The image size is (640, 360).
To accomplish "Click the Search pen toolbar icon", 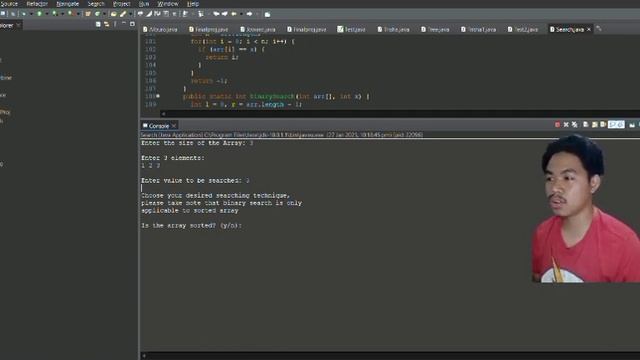I will [123, 14].
